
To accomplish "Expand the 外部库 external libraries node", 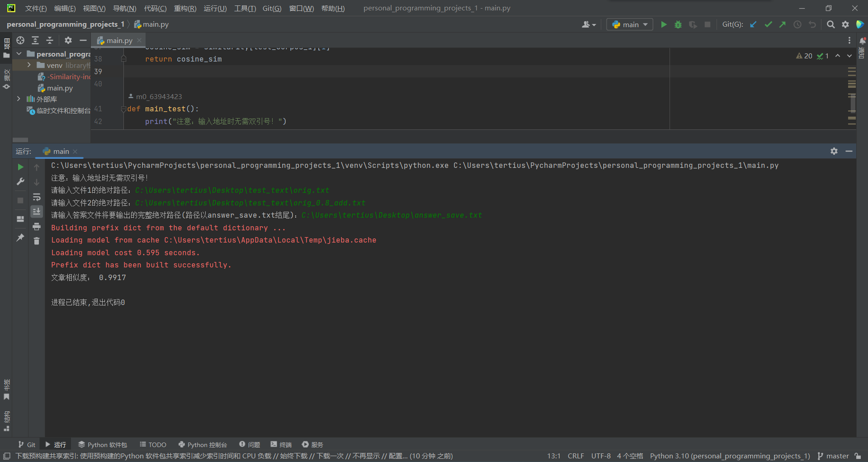I will coord(19,99).
